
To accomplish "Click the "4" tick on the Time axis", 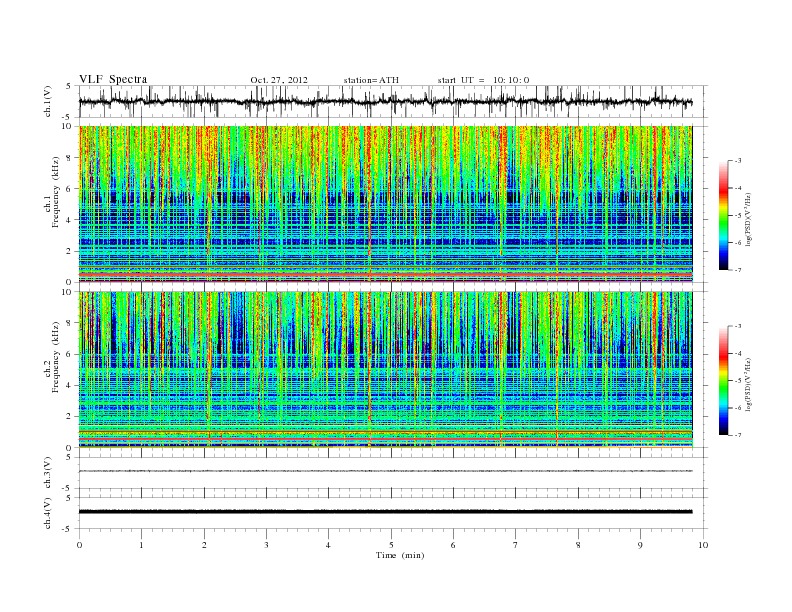I will click(328, 545).
